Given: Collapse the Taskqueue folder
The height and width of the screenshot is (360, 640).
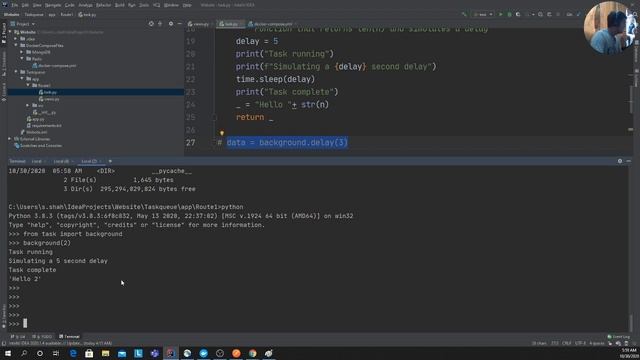Looking at the screenshot, I should coord(16,72).
